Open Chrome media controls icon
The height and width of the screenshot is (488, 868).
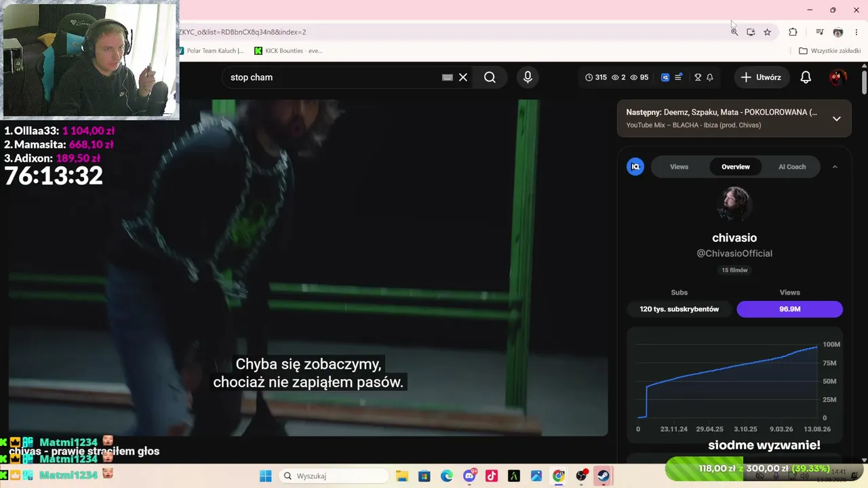coord(820,32)
